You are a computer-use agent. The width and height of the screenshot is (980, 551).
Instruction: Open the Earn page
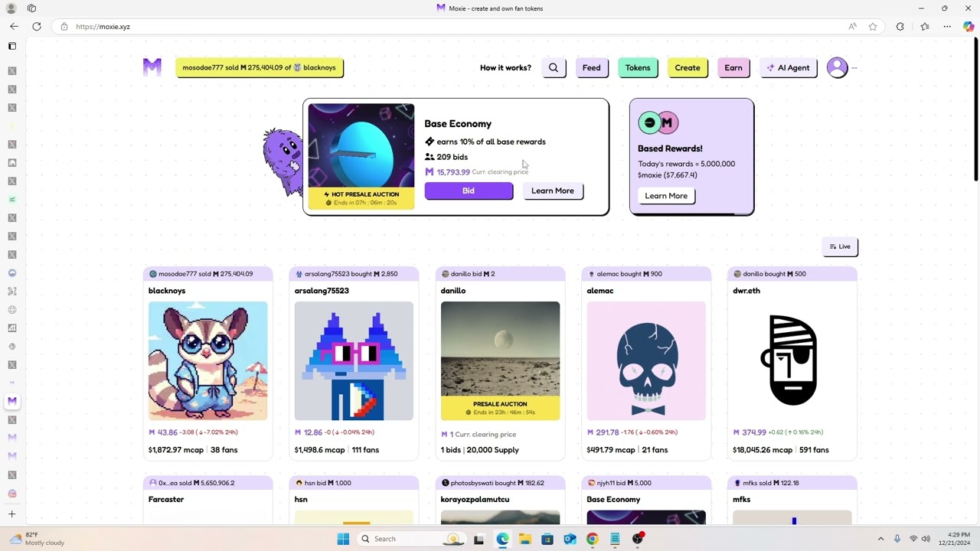[733, 67]
